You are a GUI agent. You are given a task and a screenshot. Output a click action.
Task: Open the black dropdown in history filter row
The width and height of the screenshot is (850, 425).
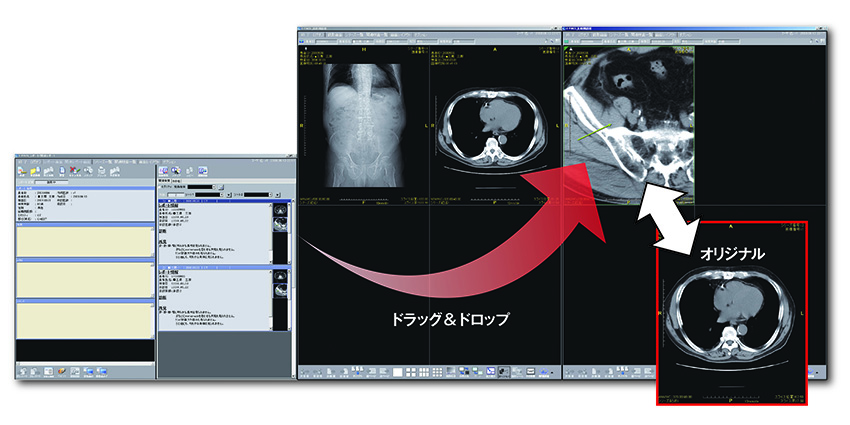202,187
